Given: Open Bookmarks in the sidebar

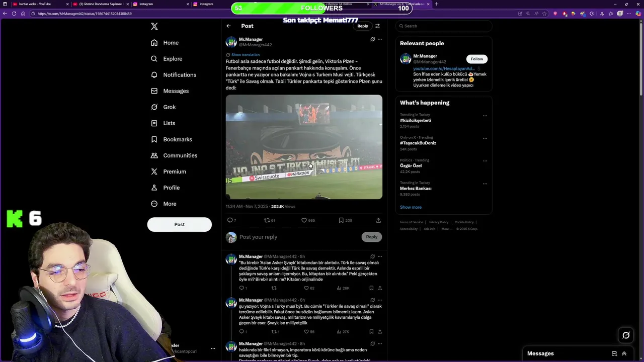Looking at the screenshot, I should [172, 139].
